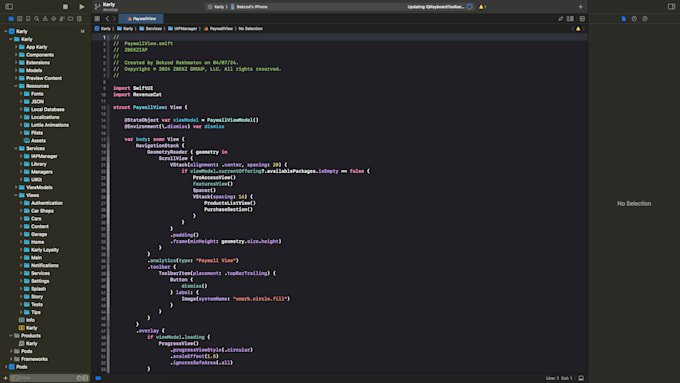680x383 pixels.
Task: Select the Car Shops folder
Action: pos(39,211)
